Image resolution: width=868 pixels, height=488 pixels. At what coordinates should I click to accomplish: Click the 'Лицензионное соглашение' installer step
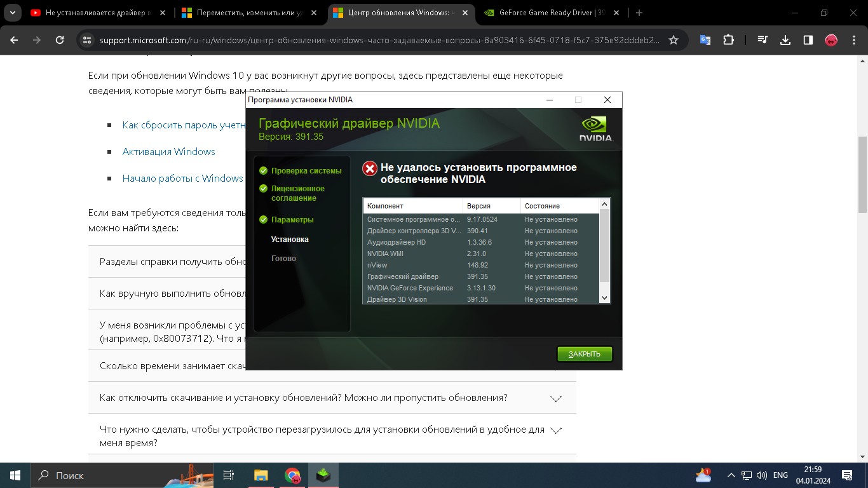pyautogui.click(x=292, y=193)
